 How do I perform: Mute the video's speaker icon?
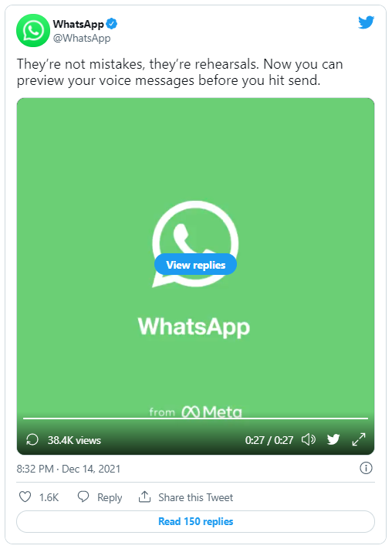pos(309,439)
